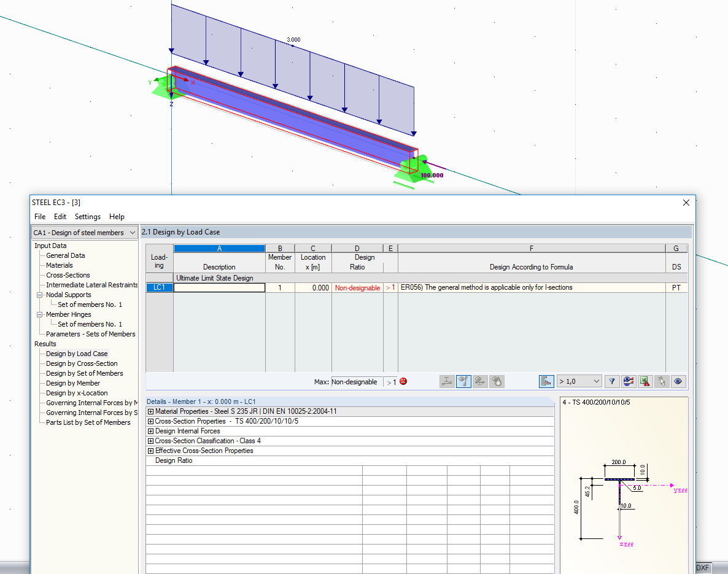Select the LC1 loading cell
The image size is (728, 574).
[x=159, y=287]
